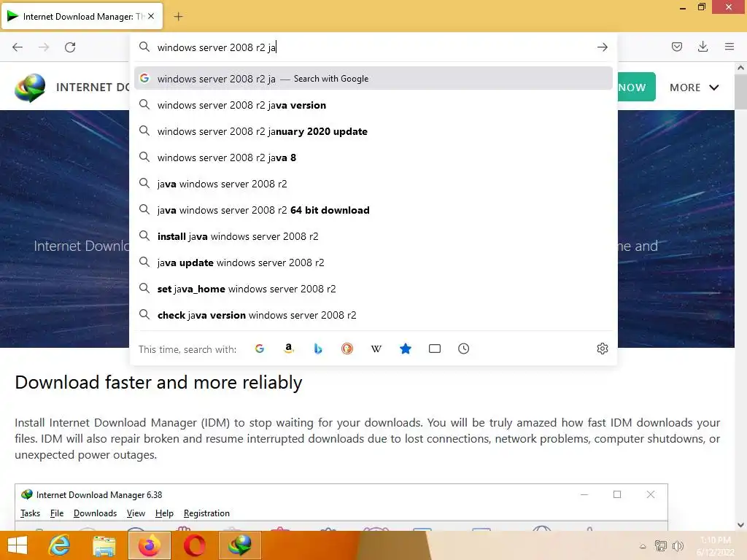This screenshot has width=747, height=560.
Task: Click the browser Back arrow
Action: click(x=18, y=47)
